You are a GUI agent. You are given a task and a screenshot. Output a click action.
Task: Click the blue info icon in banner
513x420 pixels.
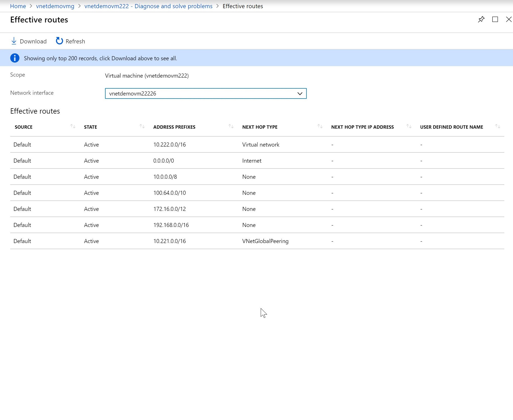[x=15, y=58]
